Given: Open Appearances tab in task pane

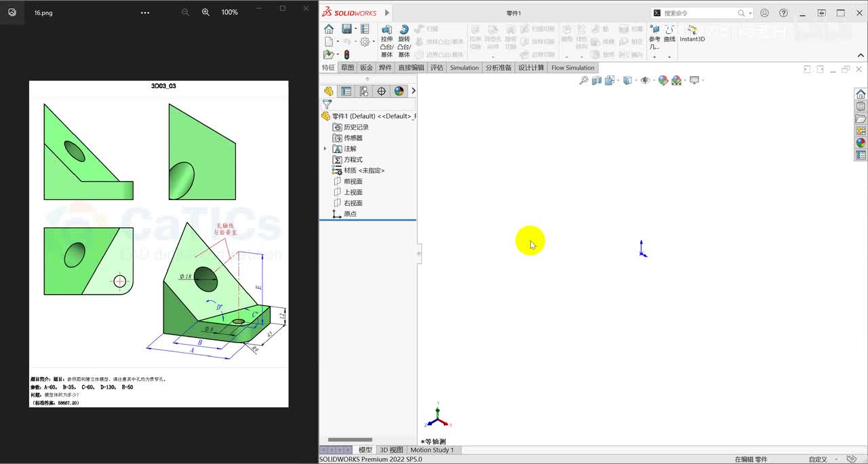Looking at the screenshot, I should point(861,143).
